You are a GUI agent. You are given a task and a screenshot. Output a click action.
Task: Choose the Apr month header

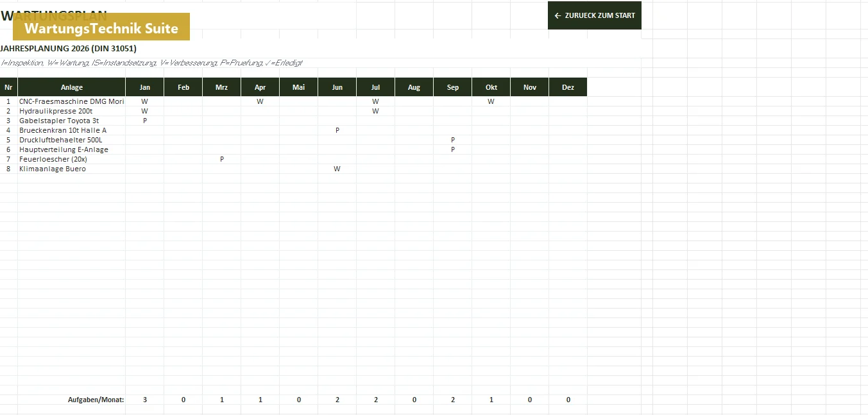[x=260, y=87]
